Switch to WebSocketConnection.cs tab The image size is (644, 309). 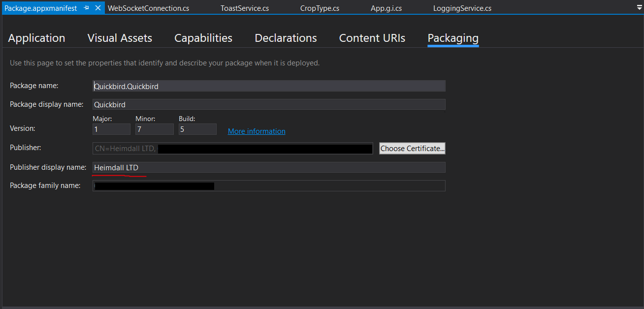pyautogui.click(x=148, y=8)
